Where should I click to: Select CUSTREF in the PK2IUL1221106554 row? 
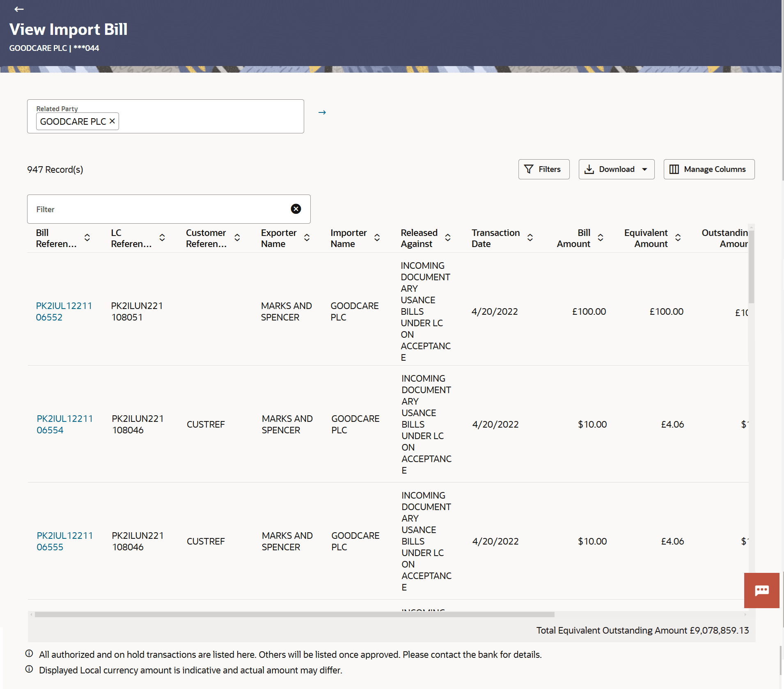tap(206, 424)
